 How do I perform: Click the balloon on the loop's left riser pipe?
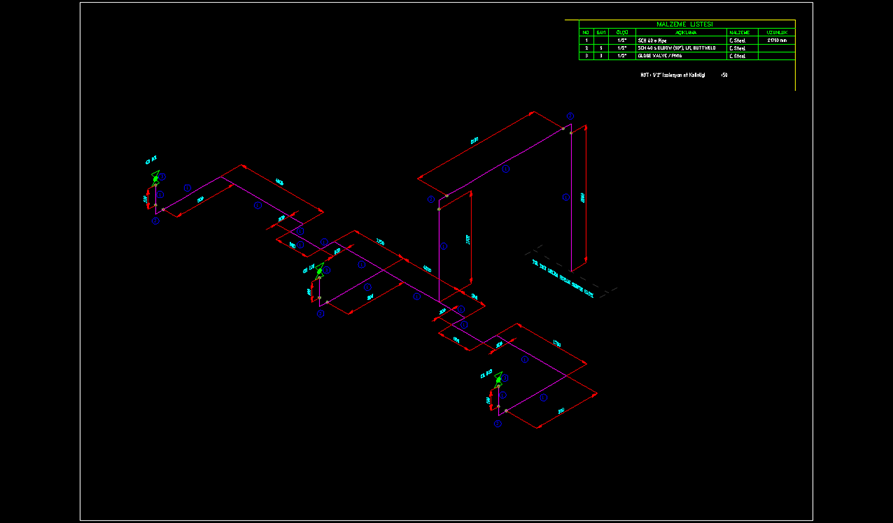444,244
